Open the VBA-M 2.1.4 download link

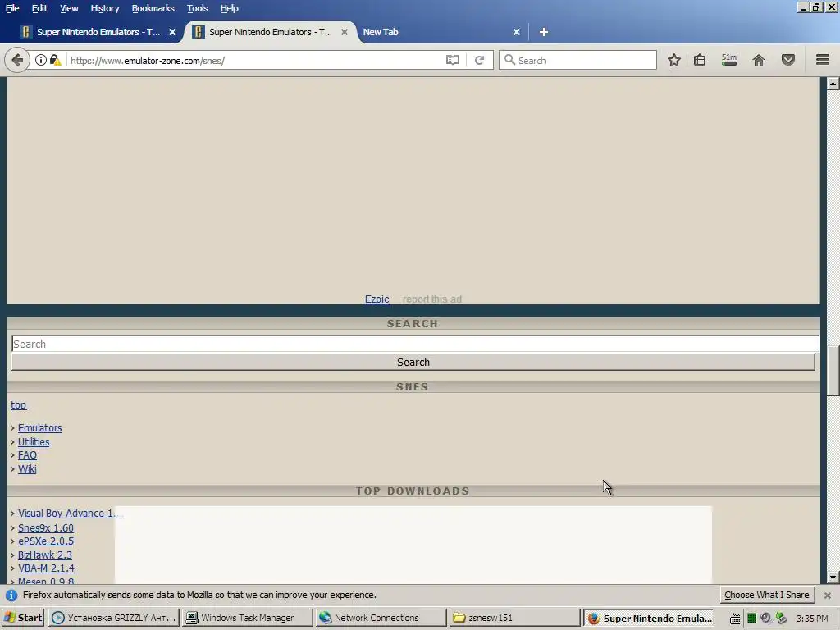pos(47,568)
